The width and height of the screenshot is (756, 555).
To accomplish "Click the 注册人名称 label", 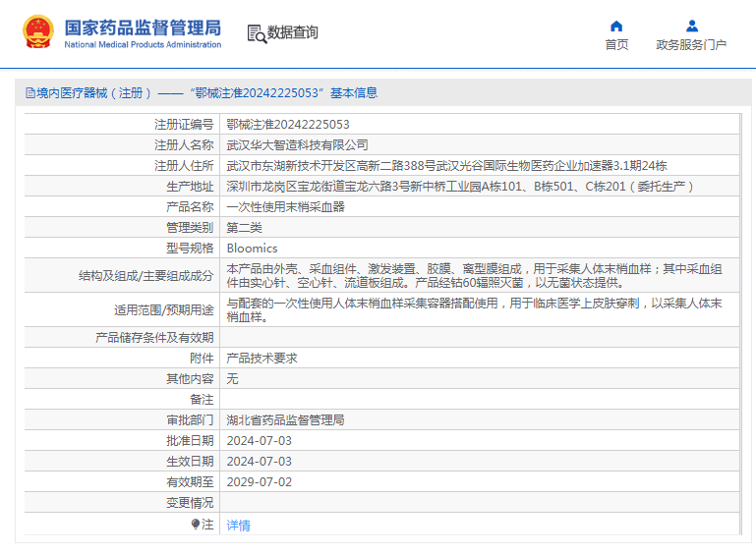I will [184, 145].
